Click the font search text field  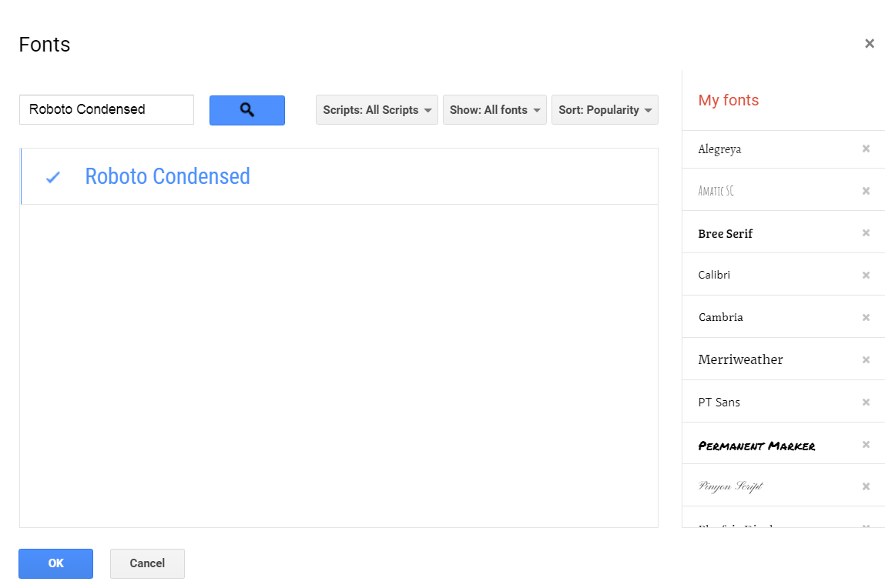106,109
